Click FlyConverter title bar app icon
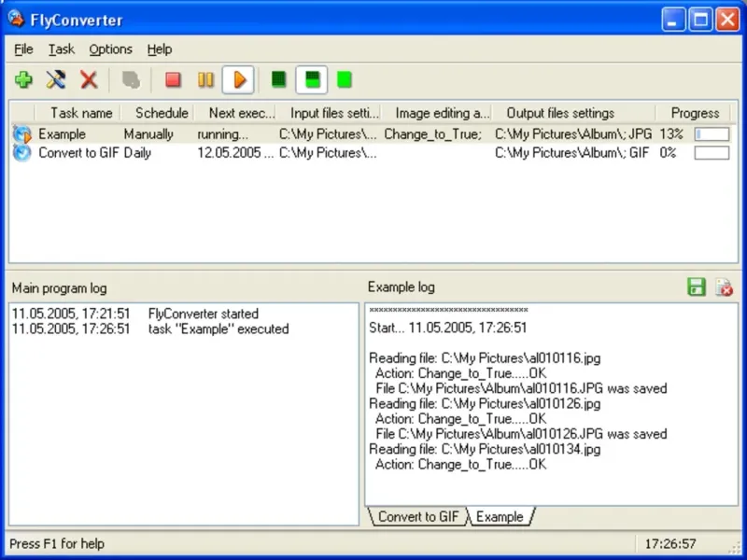Viewport: 747px width, 560px height. (x=16, y=19)
